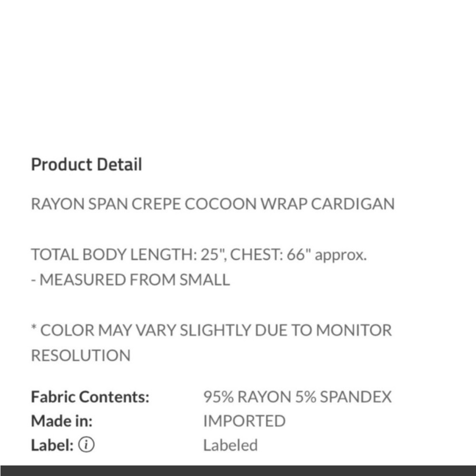Screen dimensions: 476x476
Task: Click the dark bar at page bottom
Action: click(238, 471)
